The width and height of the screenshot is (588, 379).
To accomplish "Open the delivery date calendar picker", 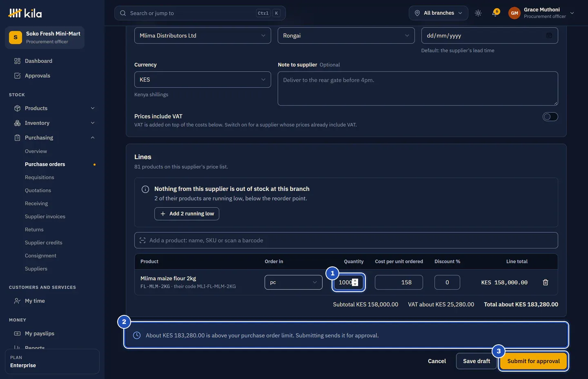I will [549, 35].
